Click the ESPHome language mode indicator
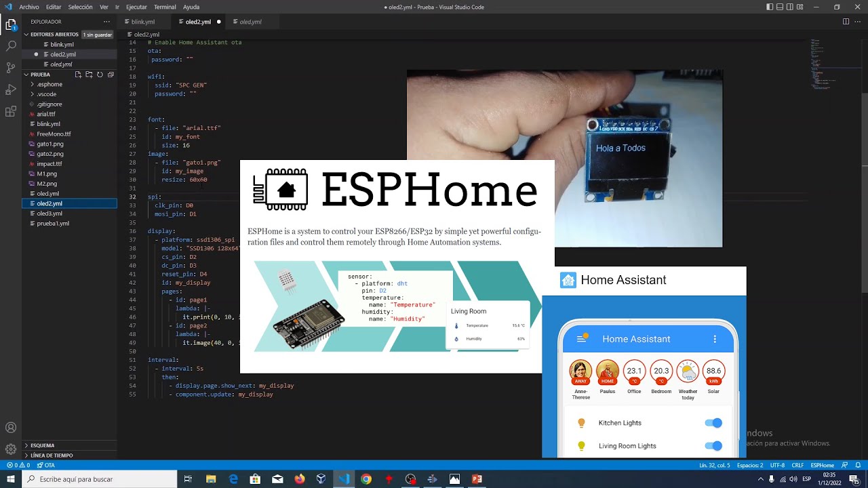868x488 pixels. [822, 466]
